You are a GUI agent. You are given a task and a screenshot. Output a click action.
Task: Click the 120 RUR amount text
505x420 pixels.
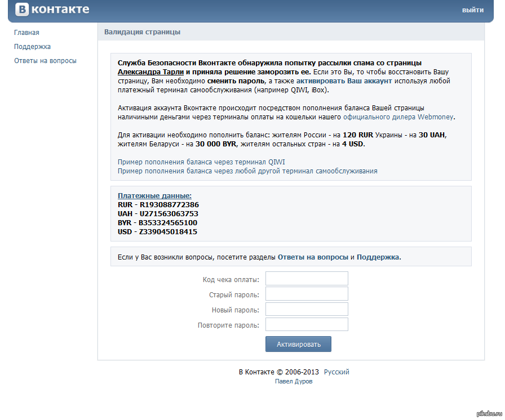(358, 135)
